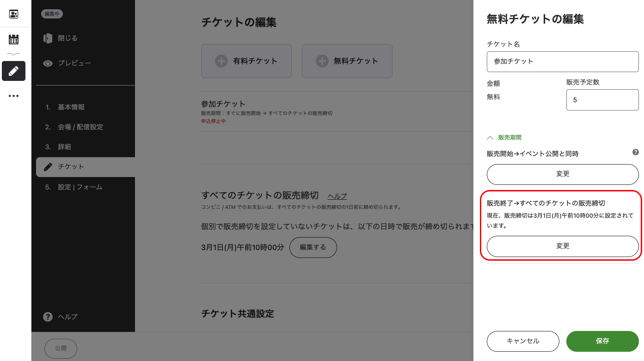
Task: Click the green 保存 button
Action: [602, 341]
